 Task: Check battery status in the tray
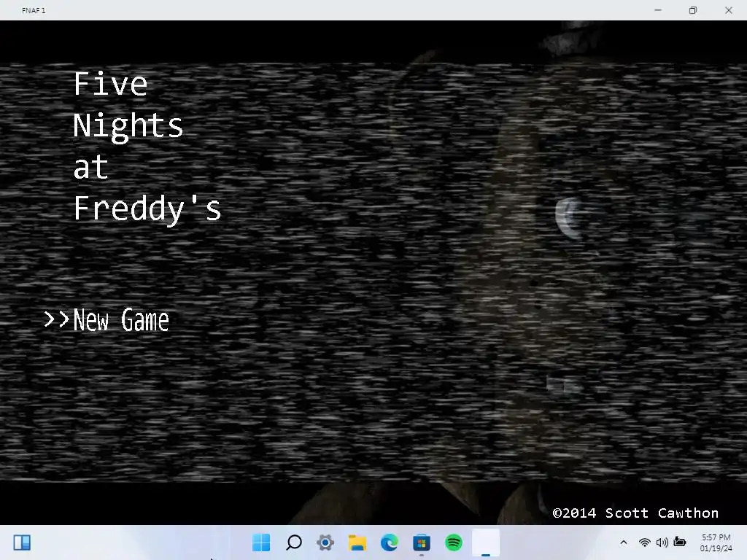[x=680, y=542]
